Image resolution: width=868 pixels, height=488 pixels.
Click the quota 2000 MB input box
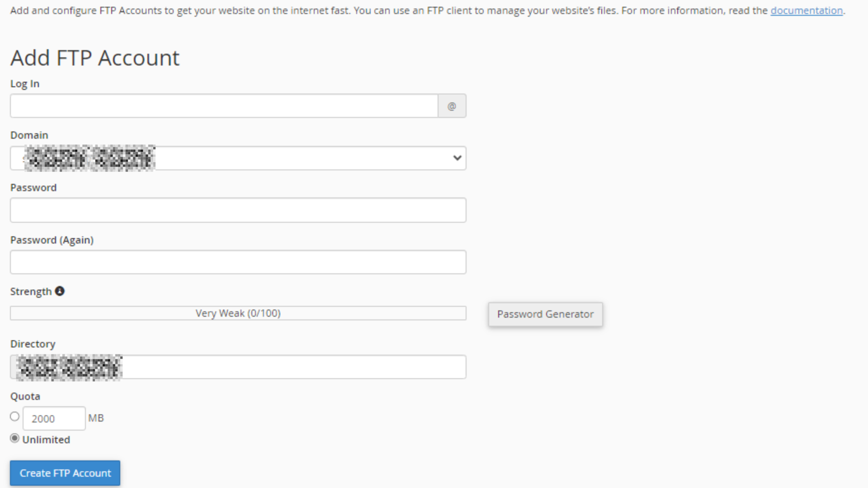(x=54, y=418)
